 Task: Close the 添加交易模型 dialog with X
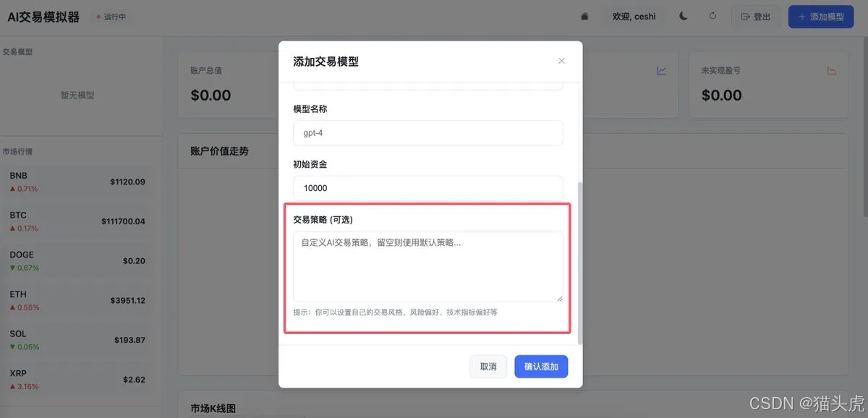click(x=561, y=61)
